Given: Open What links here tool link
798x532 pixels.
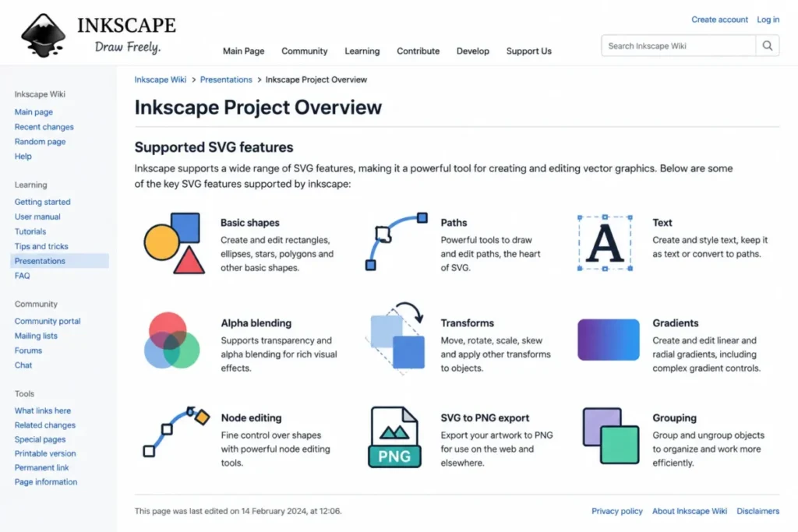Looking at the screenshot, I should [42, 410].
